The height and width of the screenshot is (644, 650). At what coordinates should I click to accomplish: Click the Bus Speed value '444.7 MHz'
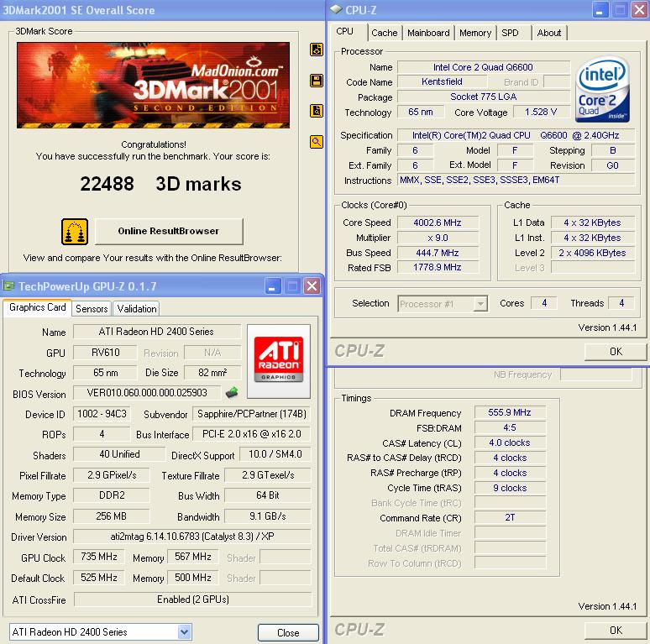(x=438, y=253)
